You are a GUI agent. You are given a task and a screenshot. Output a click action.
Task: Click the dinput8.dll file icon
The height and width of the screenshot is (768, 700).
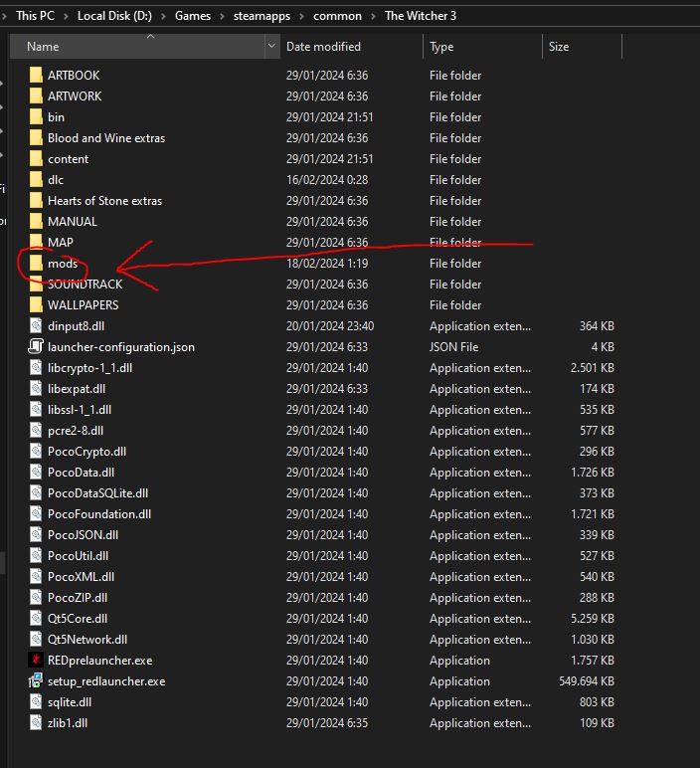(36, 325)
